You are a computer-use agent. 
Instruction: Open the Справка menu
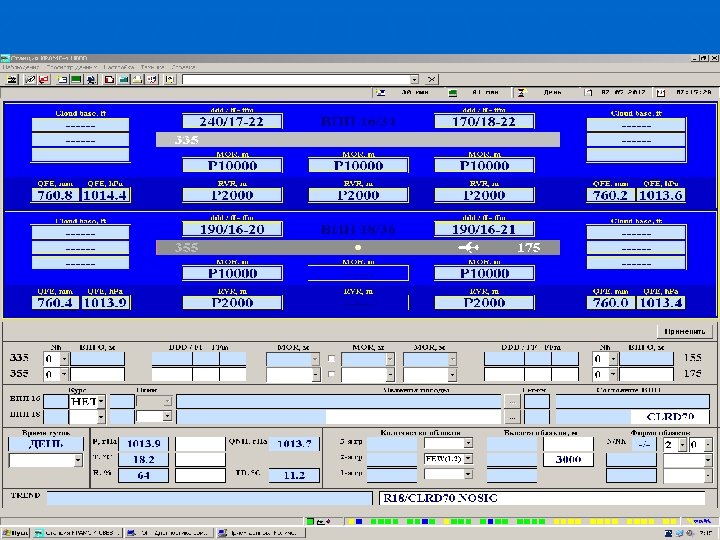pos(183,67)
